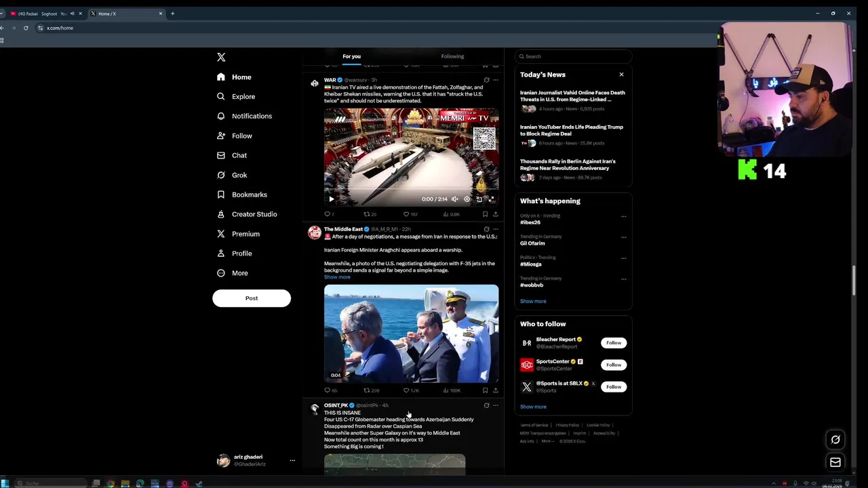
Task: Repost the WAR post
Action: point(369,214)
